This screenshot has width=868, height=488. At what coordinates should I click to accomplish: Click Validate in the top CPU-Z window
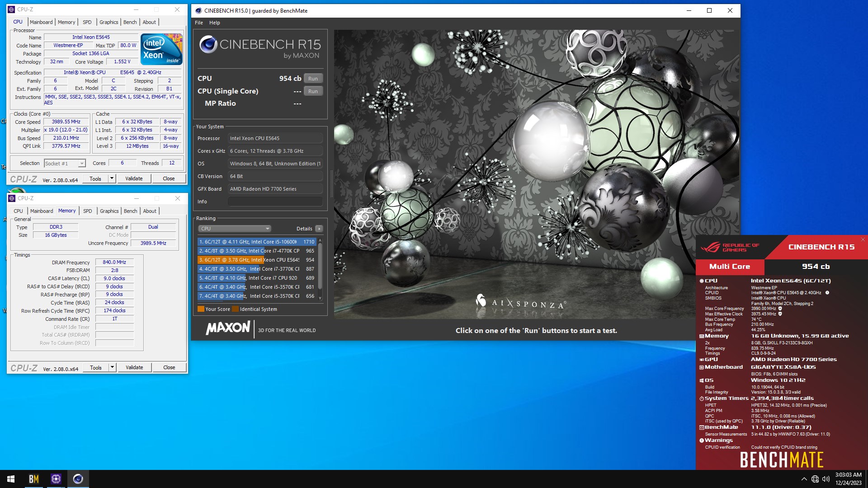[134, 178]
